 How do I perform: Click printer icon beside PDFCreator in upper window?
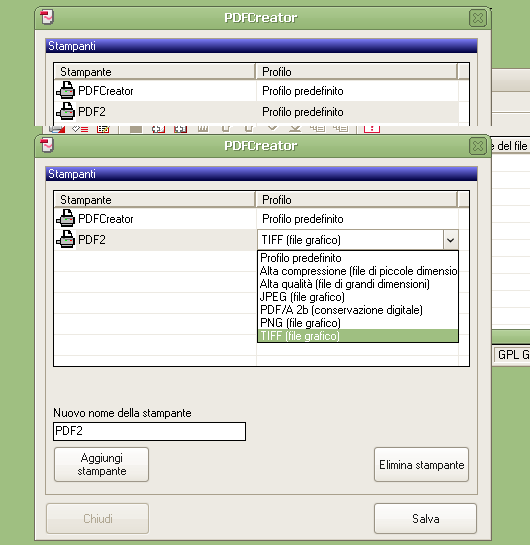65,91
